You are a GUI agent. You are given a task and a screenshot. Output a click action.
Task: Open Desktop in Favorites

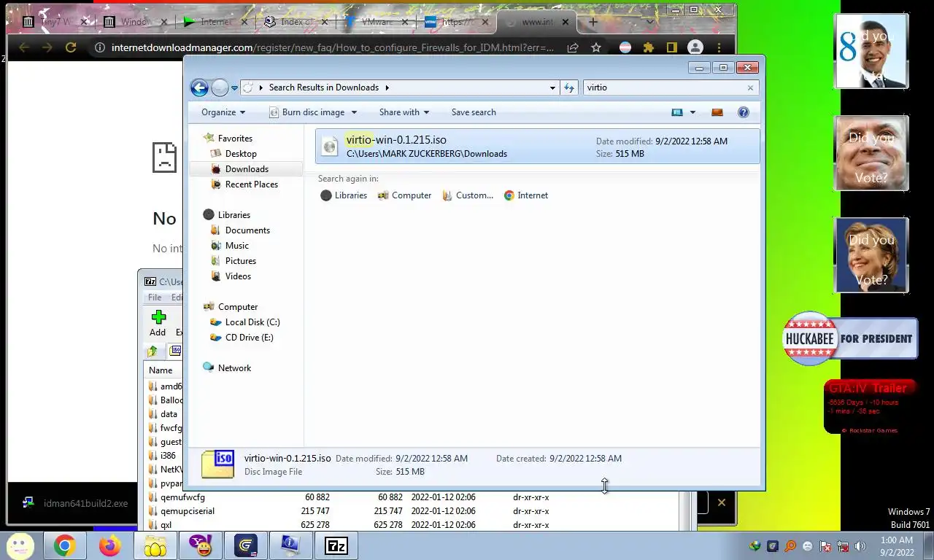pos(241,154)
